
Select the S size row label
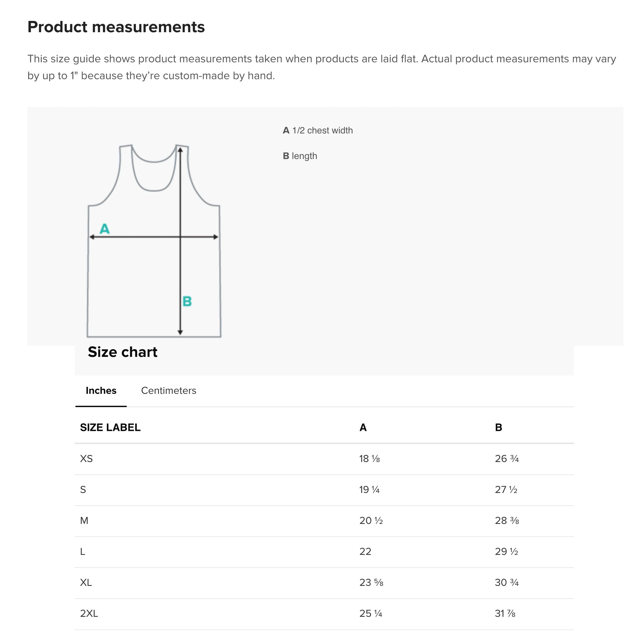83,490
